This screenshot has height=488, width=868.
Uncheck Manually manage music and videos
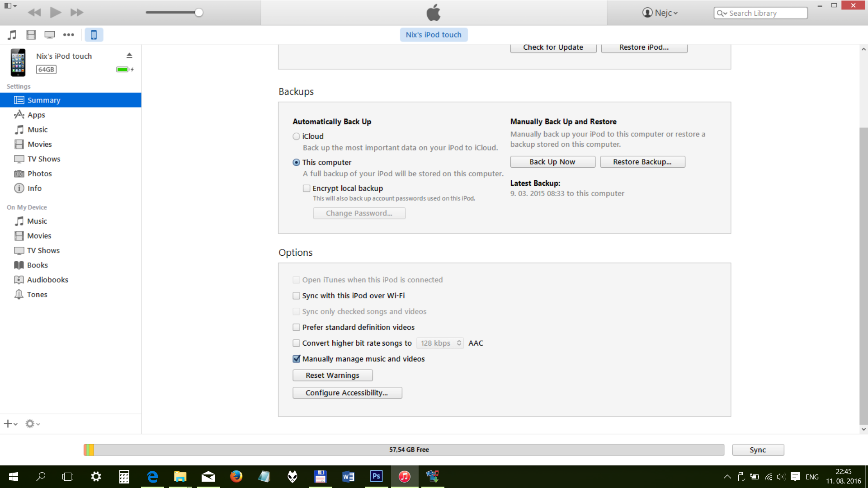pyautogui.click(x=296, y=359)
